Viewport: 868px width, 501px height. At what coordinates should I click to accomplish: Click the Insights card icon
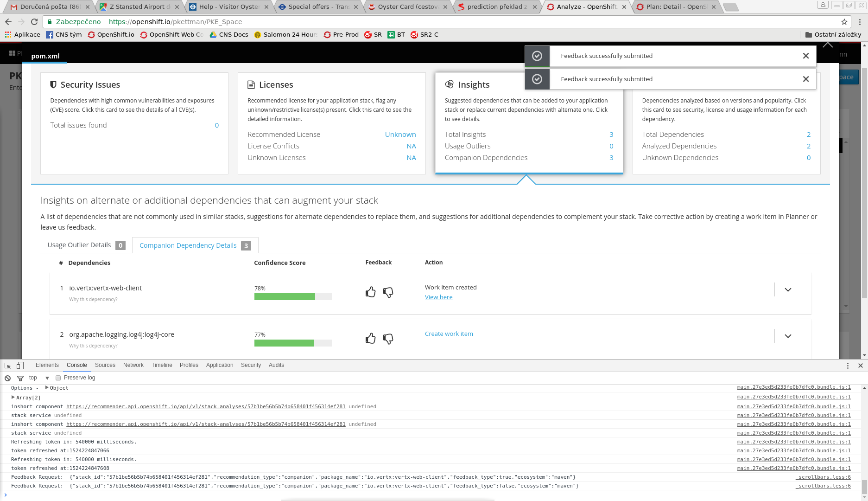[449, 84]
